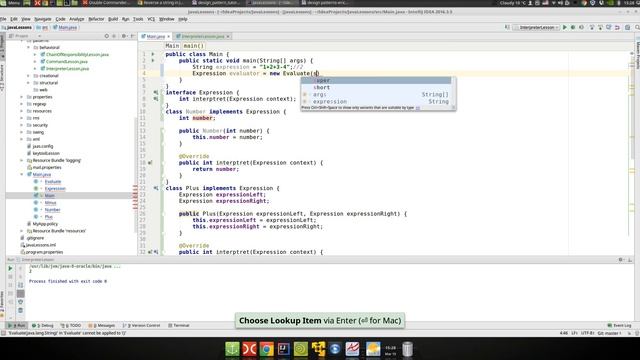Expand the regexp folder

tap(22, 104)
